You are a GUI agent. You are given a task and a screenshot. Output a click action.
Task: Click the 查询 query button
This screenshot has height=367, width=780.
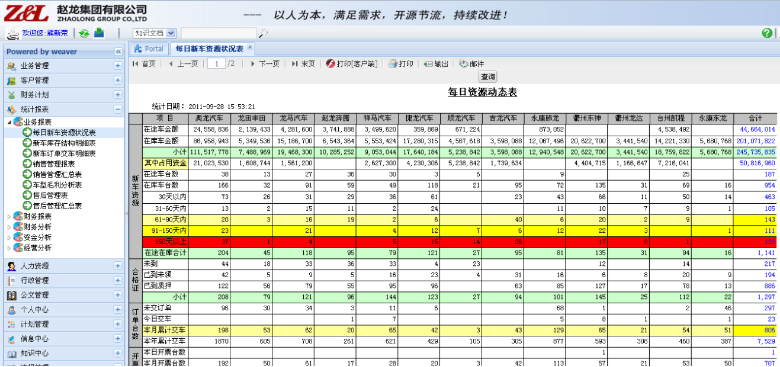488,77
